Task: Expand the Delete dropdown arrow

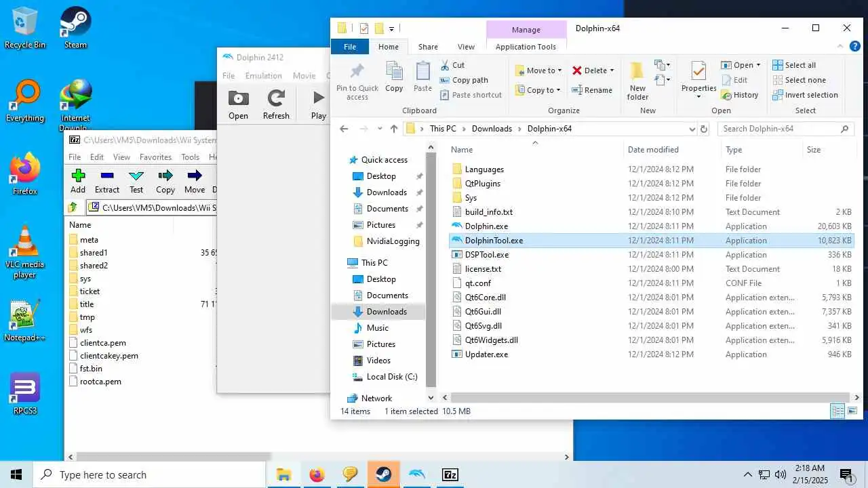Action: 612,70
